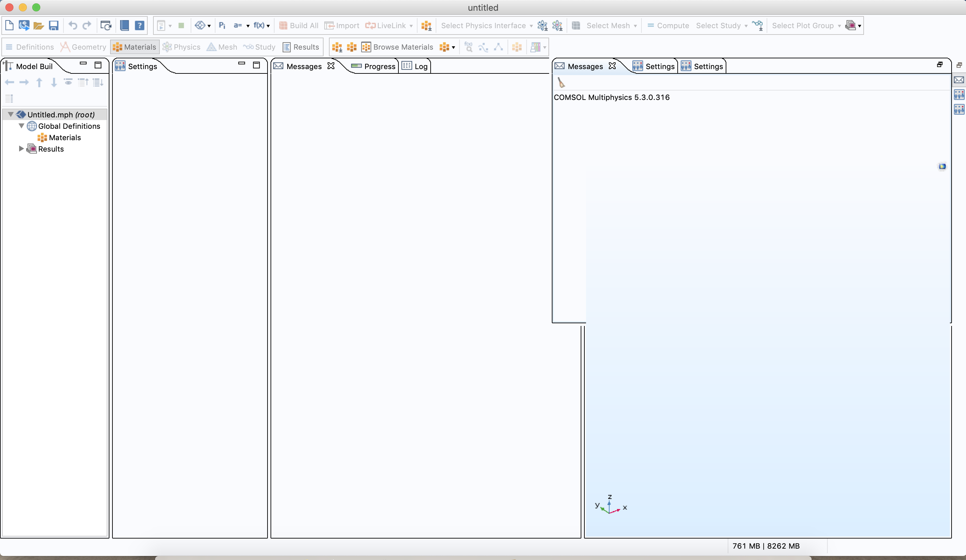Select Materials node in model tree
966x560 pixels.
point(64,137)
